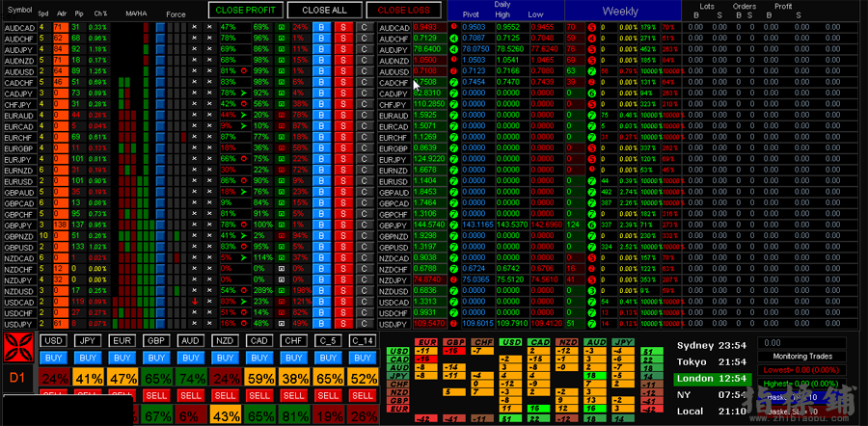Viewport: 868px width, 426px height.
Task: Click the D1 timeframe button
Action: tap(17, 379)
